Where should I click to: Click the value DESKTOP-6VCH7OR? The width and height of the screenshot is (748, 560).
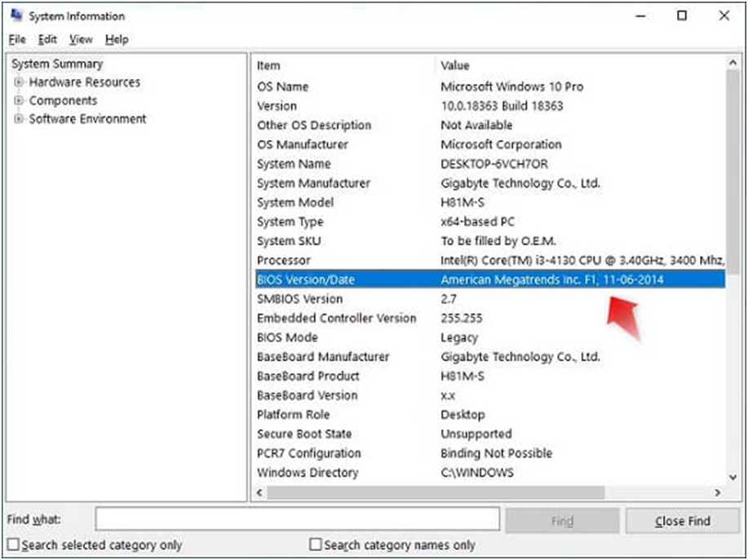[x=494, y=164]
